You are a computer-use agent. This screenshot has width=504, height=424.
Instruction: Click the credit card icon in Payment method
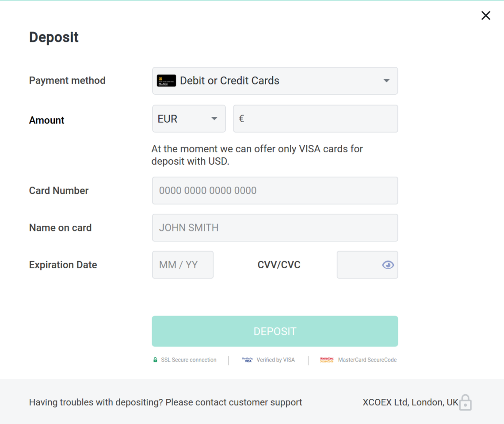pyautogui.click(x=166, y=81)
